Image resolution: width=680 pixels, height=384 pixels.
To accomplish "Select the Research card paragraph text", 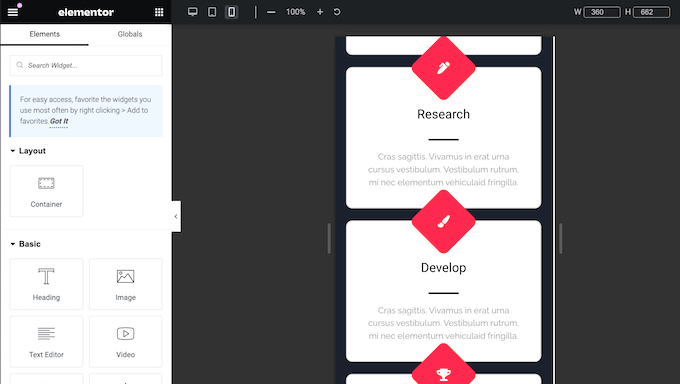I will tap(443, 170).
